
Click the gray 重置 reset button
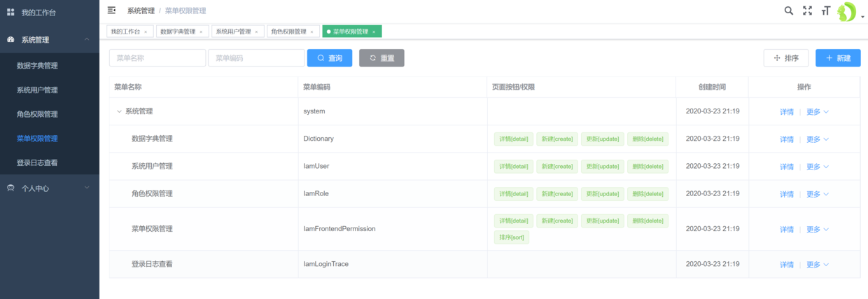[381, 58]
